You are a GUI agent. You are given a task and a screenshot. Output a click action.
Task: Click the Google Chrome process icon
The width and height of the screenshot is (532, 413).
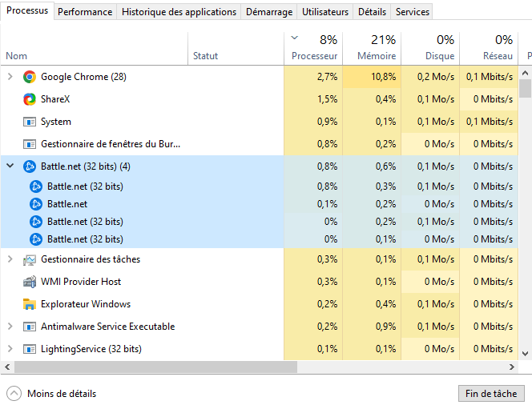point(30,77)
